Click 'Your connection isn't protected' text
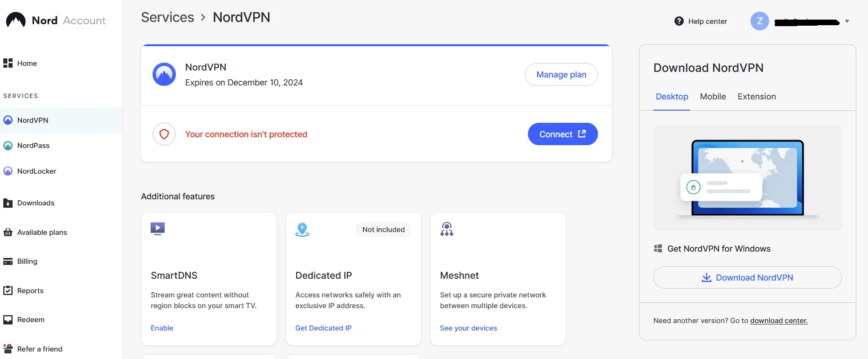 point(246,134)
